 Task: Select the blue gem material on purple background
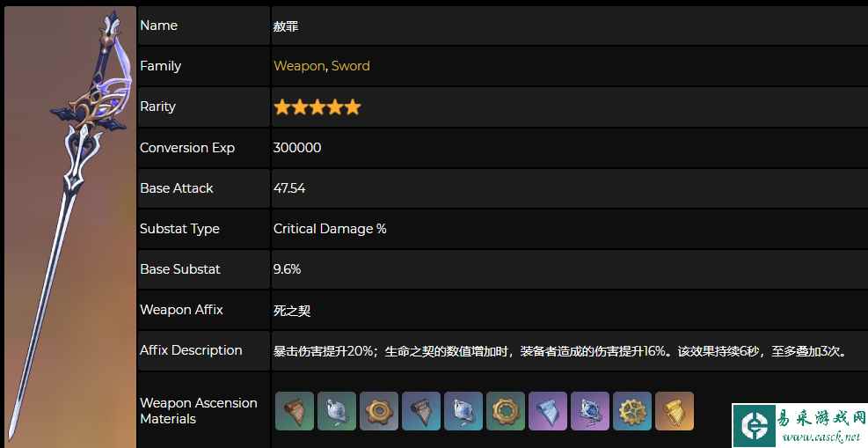pyautogui.click(x=590, y=411)
